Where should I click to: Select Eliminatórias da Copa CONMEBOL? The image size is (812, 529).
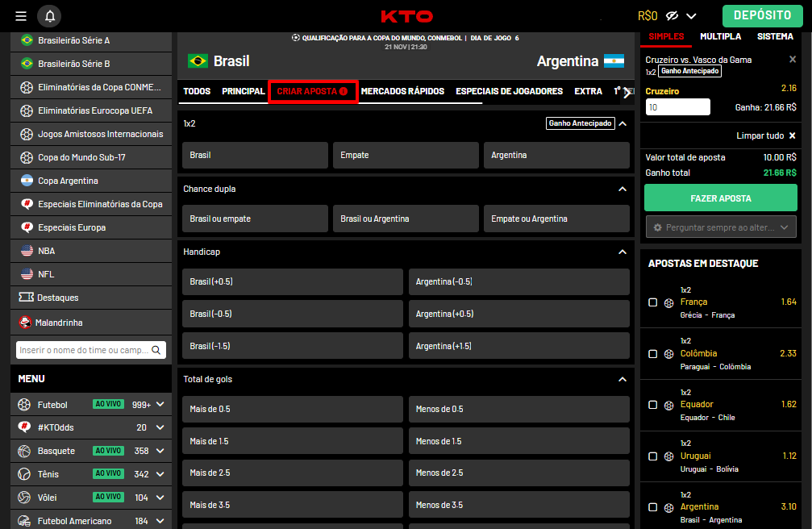(91, 87)
